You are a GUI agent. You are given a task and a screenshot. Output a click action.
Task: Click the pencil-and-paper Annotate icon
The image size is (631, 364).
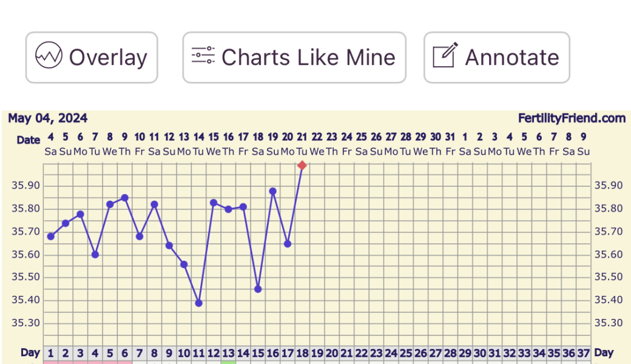click(445, 56)
